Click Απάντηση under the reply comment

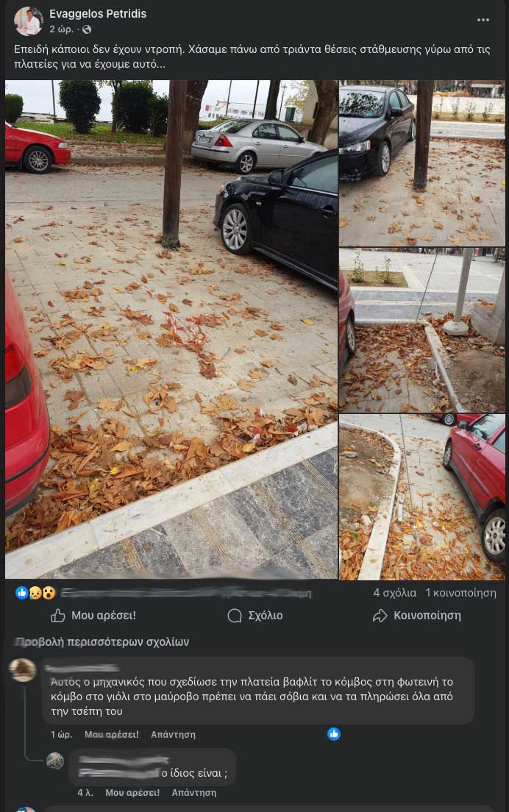pos(193,792)
